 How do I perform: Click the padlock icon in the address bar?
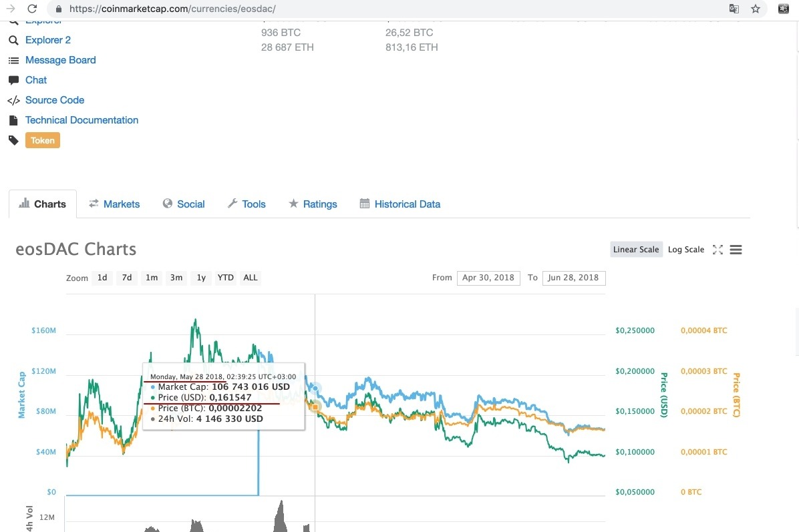coord(59,9)
